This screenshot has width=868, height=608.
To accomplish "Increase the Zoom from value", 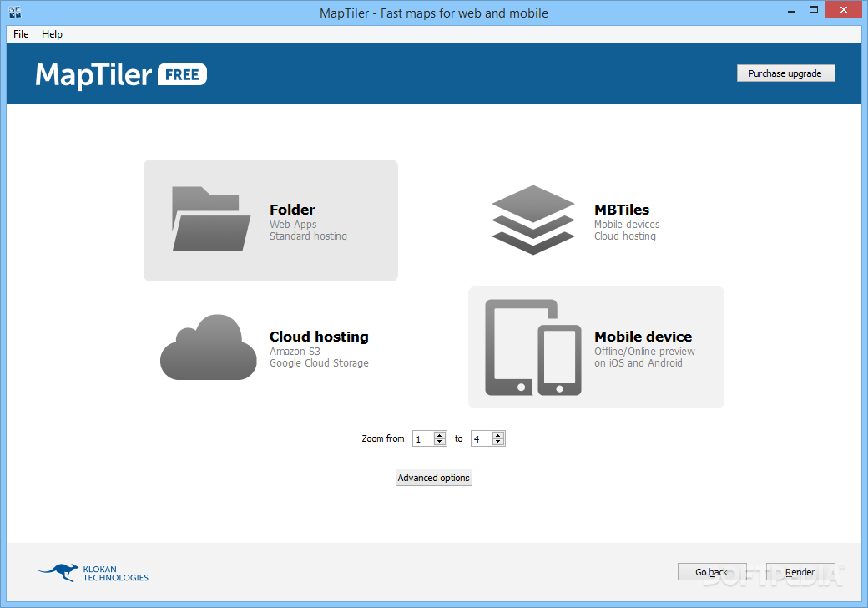I will [x=440, y=435].
